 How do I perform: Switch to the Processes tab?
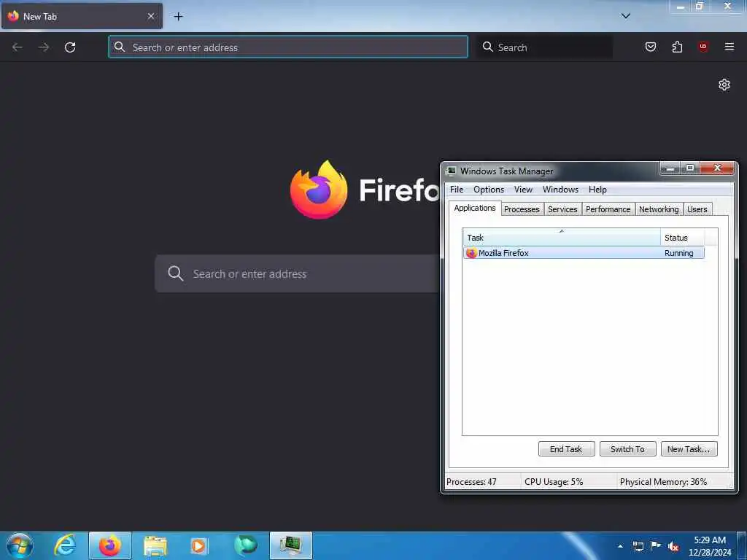pyautogui.click(x=522, y=209)
